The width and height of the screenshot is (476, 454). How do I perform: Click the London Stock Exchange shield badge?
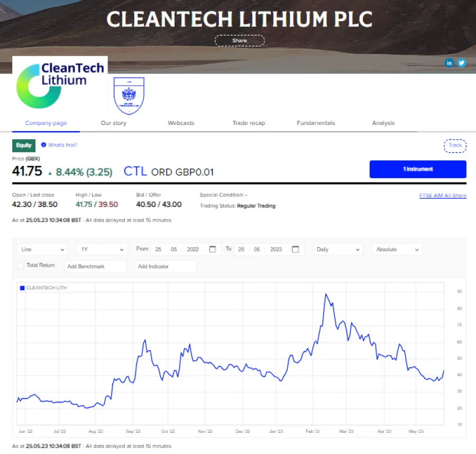129,96
